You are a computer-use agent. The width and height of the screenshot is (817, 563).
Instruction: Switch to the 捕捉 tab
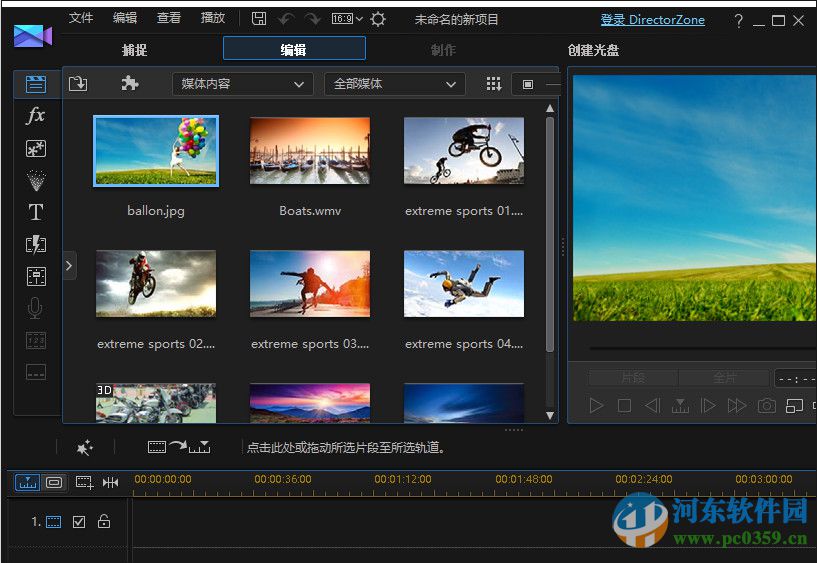(134, 49)
